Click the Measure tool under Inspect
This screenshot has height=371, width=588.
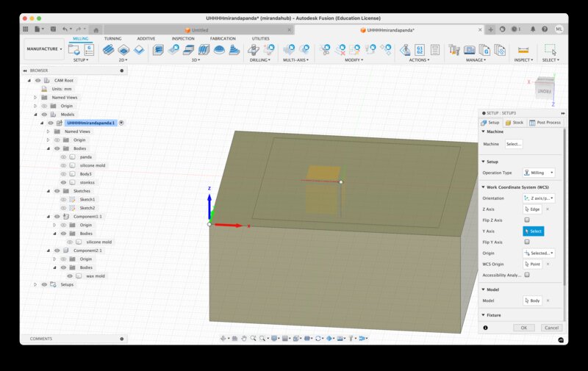pyautogui.click(x=523, y=49)
